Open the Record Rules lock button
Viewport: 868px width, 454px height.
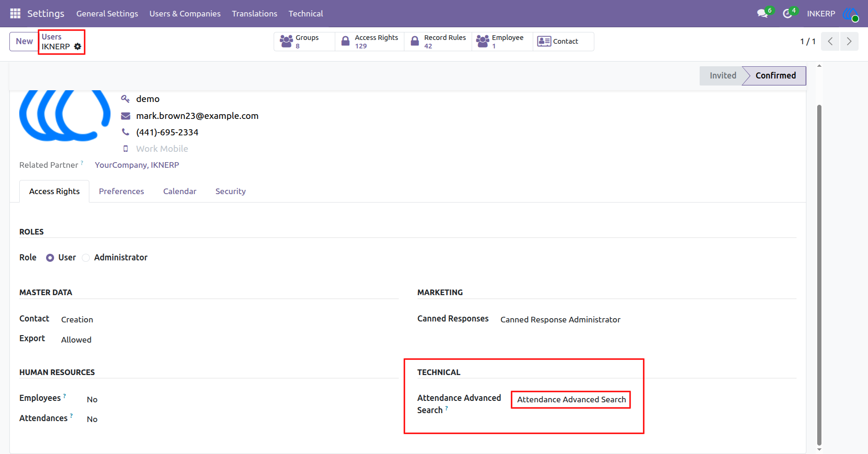coord(438,41)
